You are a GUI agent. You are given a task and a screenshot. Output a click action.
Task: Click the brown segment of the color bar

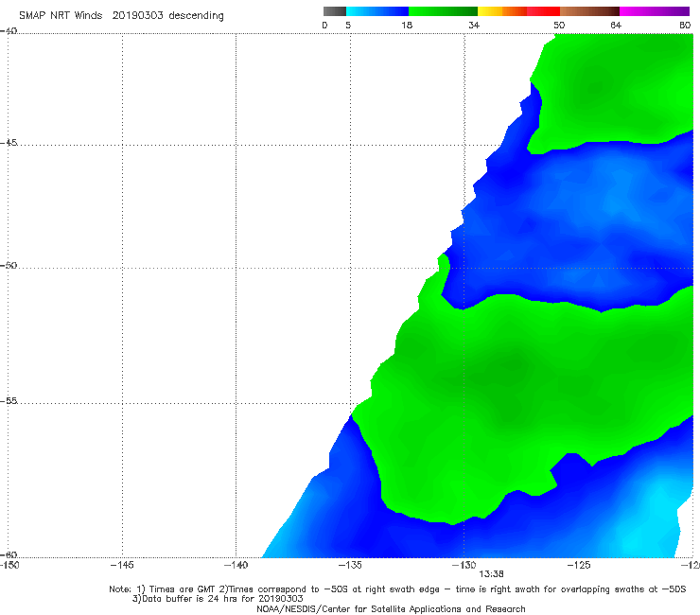(x=589, y=11)
